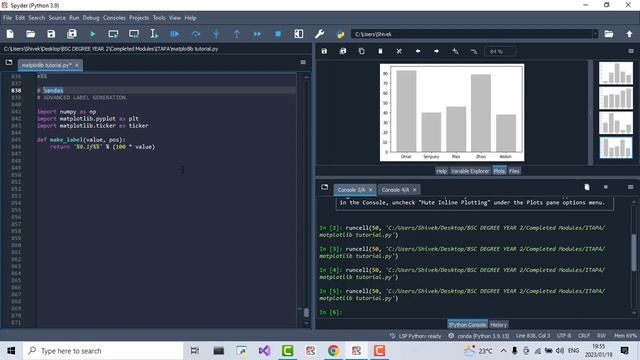This screenshot has height=360, width=640.
Task: Remove all plots X icon
Action: 399,51
